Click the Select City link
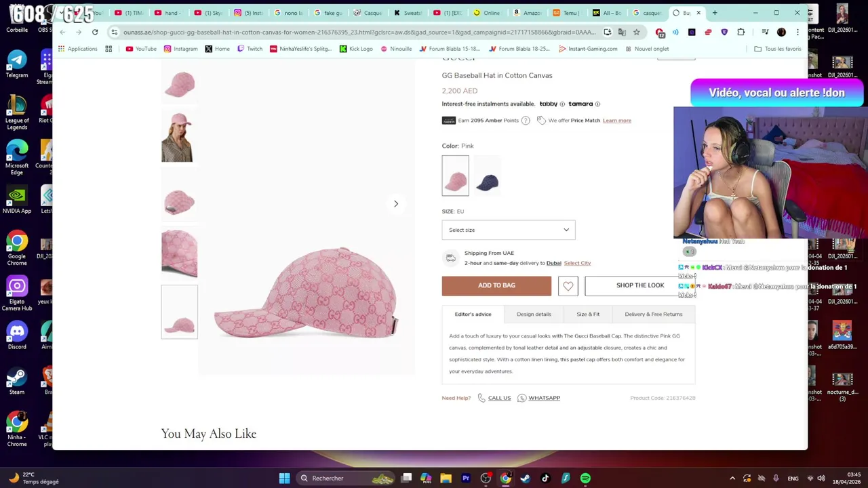 click(x=577, y=263)
